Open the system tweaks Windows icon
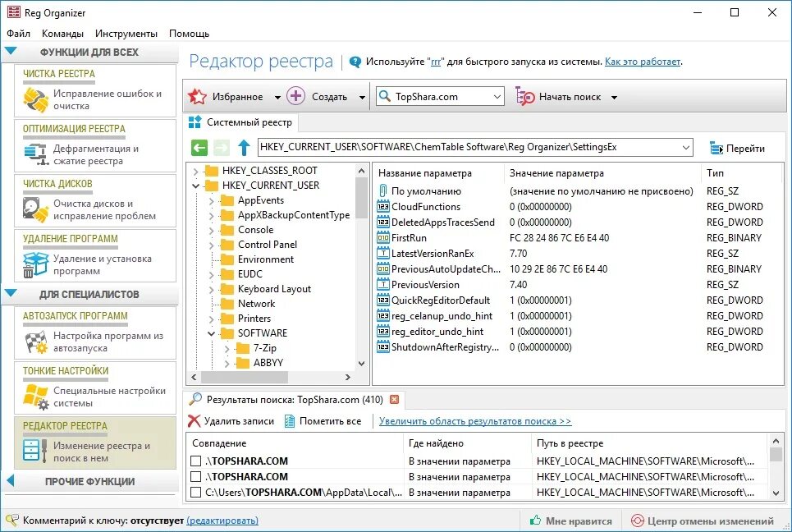The image size is (792, 532). coord(35,397)
